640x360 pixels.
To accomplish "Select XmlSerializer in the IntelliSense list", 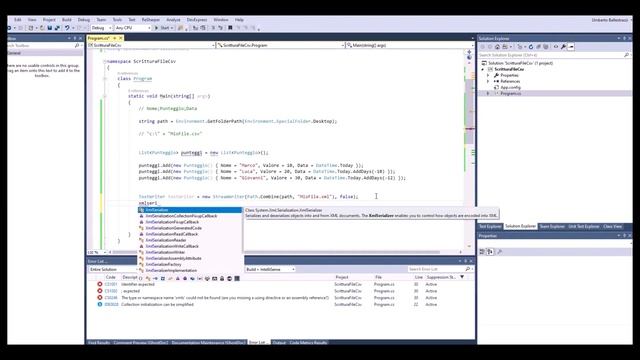I will point(190,210).
